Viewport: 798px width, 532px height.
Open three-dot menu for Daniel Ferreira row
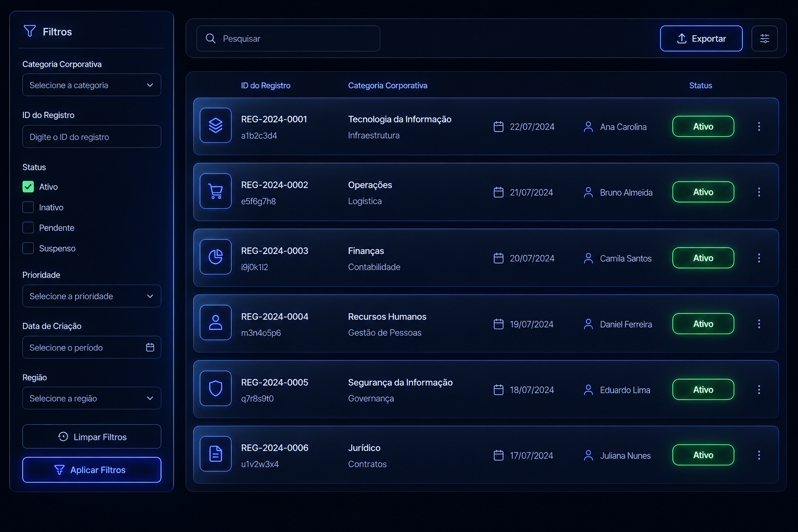(759, 324)
